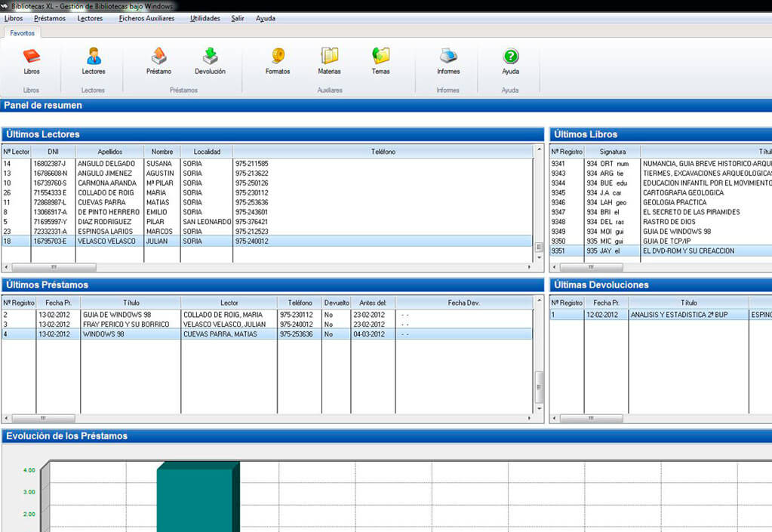The height and width of the screenshot is (532, 772).
Task: Select the Devolución return icon
Action: (x=210, y=57)
